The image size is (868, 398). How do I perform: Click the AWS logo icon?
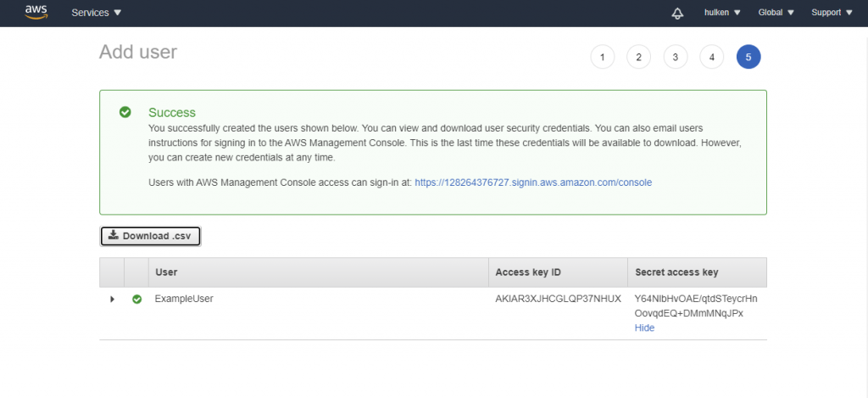click(36, 13)
